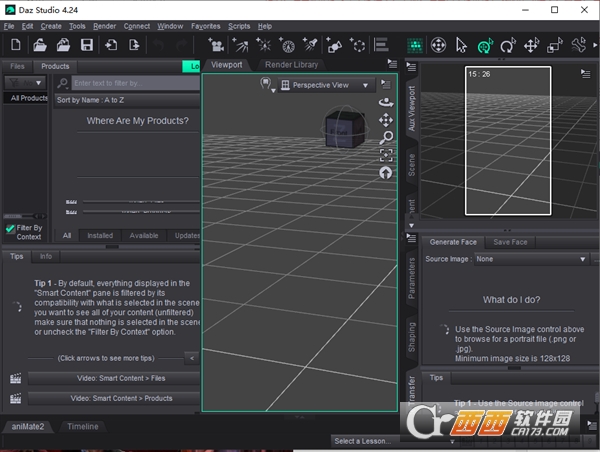Click the Merge file into scene icon
Viewport: 600px width, 452px height.
click(63, 45)
